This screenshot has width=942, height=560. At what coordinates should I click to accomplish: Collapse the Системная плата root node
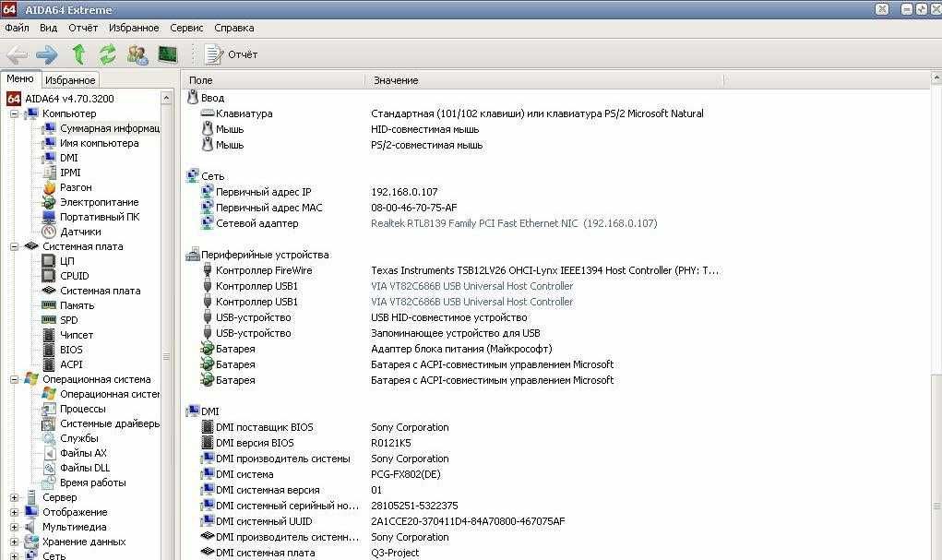[x=14, y=246]
